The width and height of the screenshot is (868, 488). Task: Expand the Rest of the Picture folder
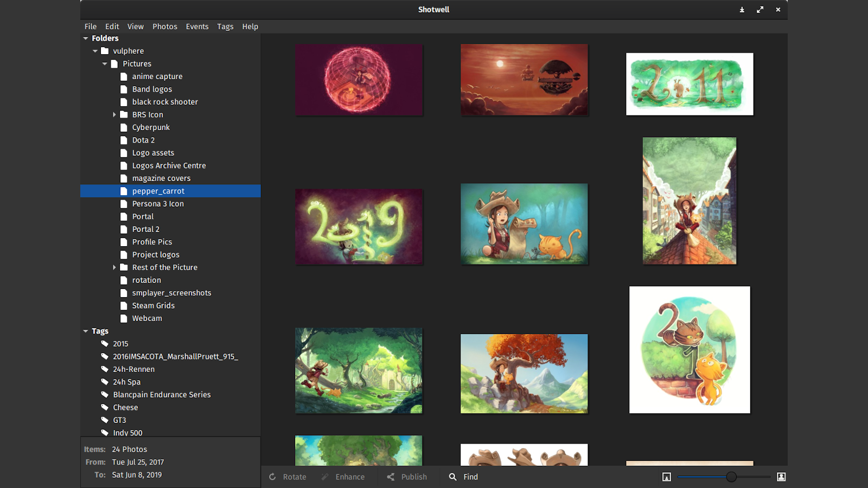click(114, 268)
